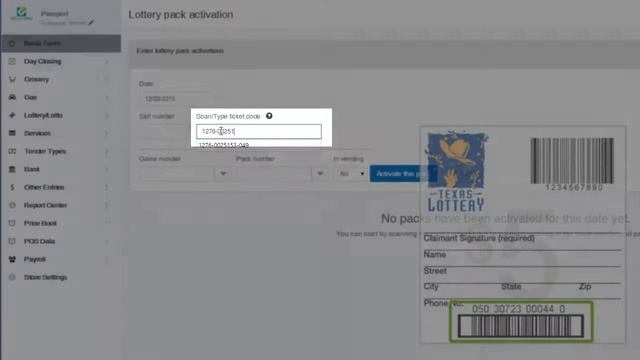
Task: Click the company logo at top left
Action: tap(21, 13)
